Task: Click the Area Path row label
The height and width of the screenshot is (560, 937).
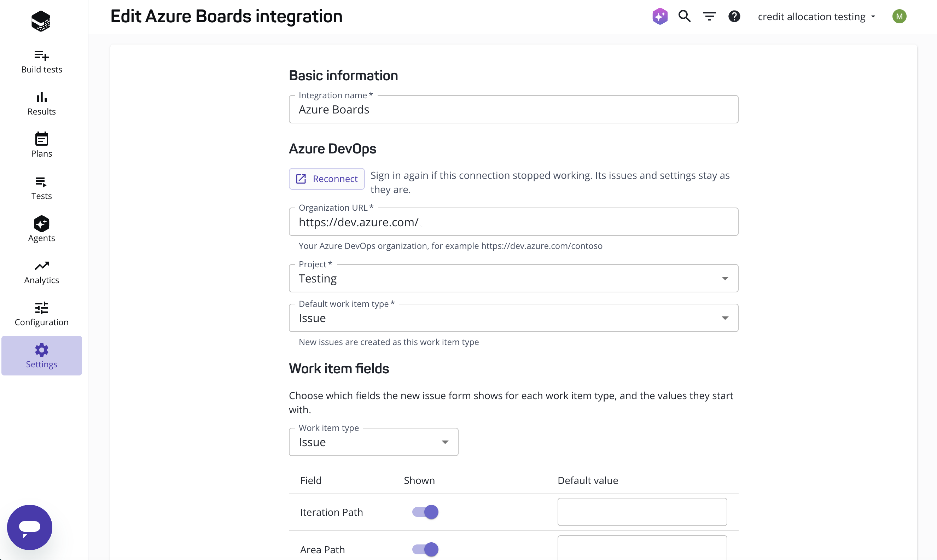Action: (322, 549)
